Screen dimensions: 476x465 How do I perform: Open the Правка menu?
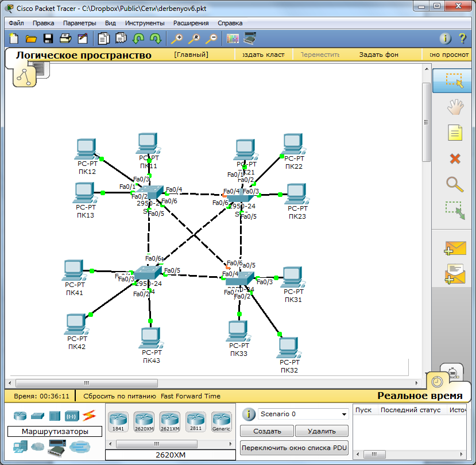pyautogui.click(x=44, y=23)
